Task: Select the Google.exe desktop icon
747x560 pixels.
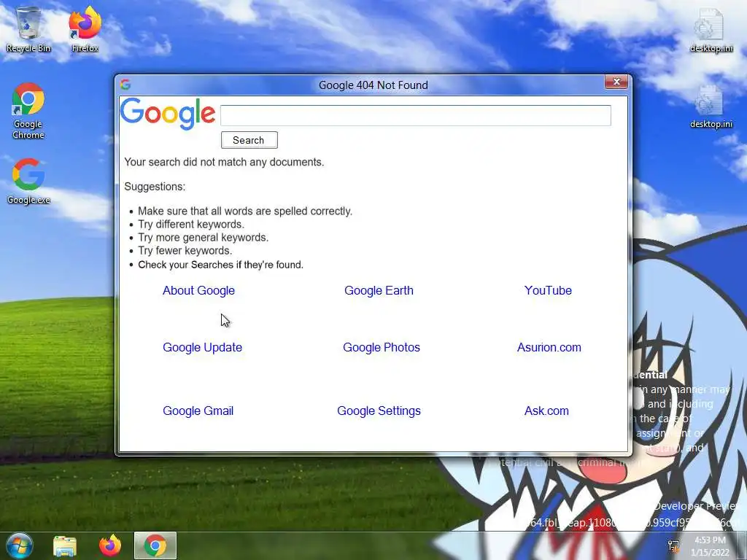Action: pos(28,181)
